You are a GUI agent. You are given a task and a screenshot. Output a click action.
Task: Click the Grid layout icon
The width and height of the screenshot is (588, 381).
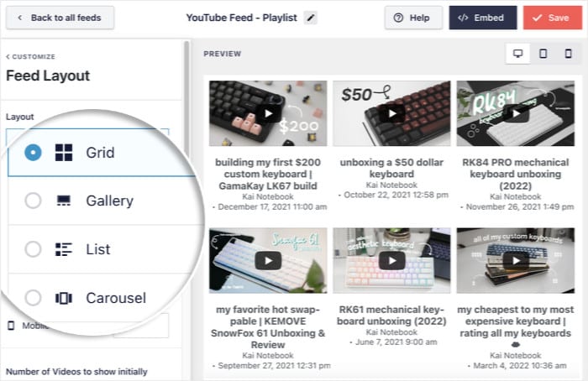click(x=64, y=153)
